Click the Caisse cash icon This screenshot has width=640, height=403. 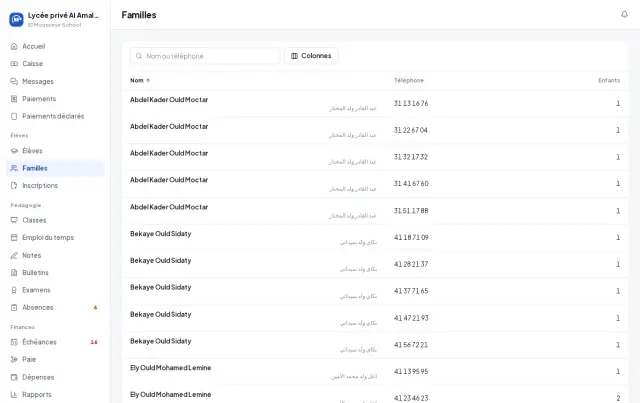14,64
